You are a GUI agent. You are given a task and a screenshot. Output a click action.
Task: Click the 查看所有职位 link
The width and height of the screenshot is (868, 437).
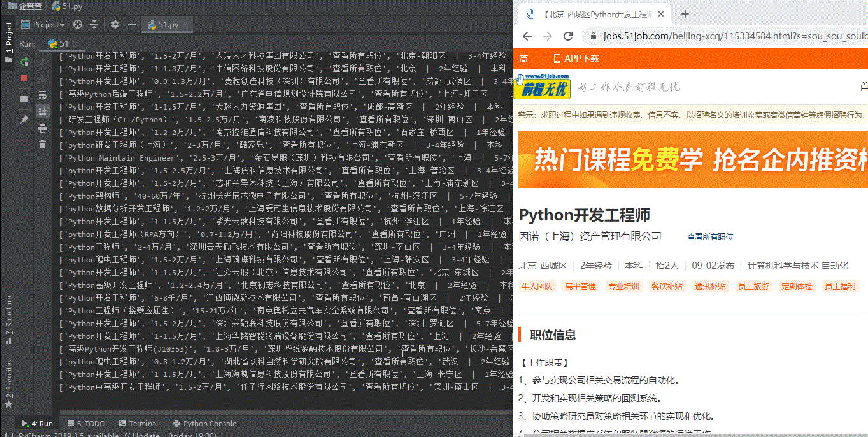pos(710,236)
